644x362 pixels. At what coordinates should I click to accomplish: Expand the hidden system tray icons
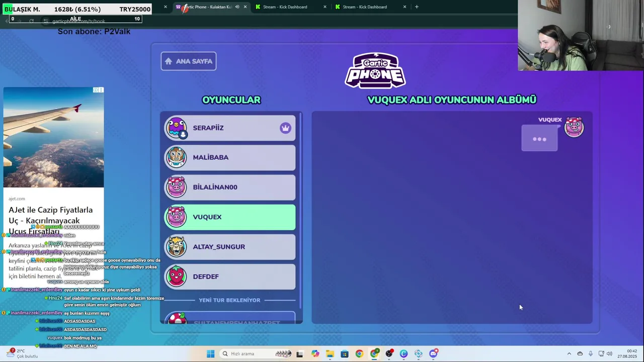(x=569, y=354)
